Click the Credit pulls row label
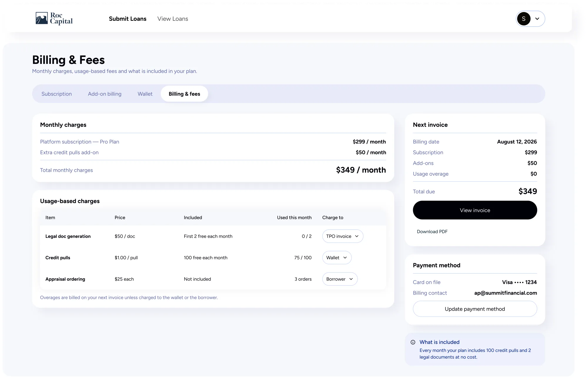The image size is (588, 379). point(58,258)
